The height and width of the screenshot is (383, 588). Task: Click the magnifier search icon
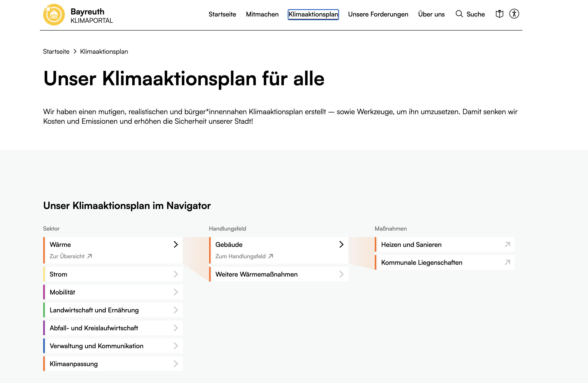[x=459, y=14]
